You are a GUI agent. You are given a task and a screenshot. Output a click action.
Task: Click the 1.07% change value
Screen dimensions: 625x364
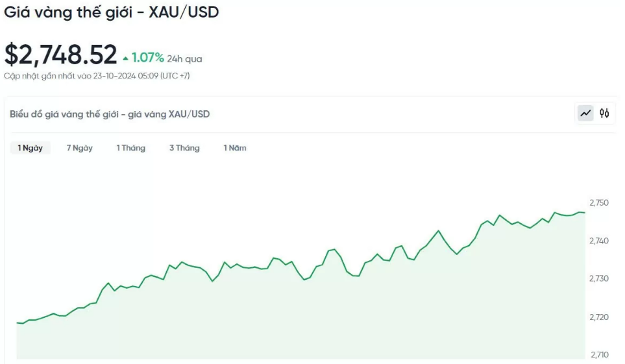(x=147, y=58)
